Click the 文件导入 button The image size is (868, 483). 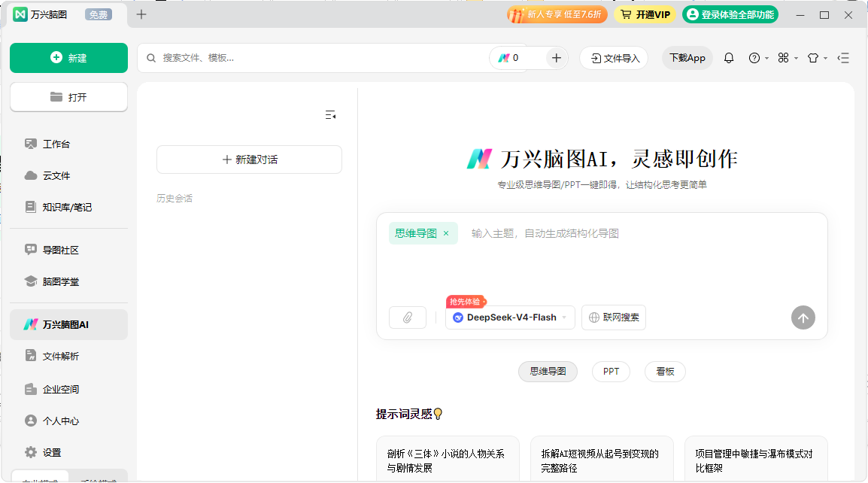[x=614, y=58]
